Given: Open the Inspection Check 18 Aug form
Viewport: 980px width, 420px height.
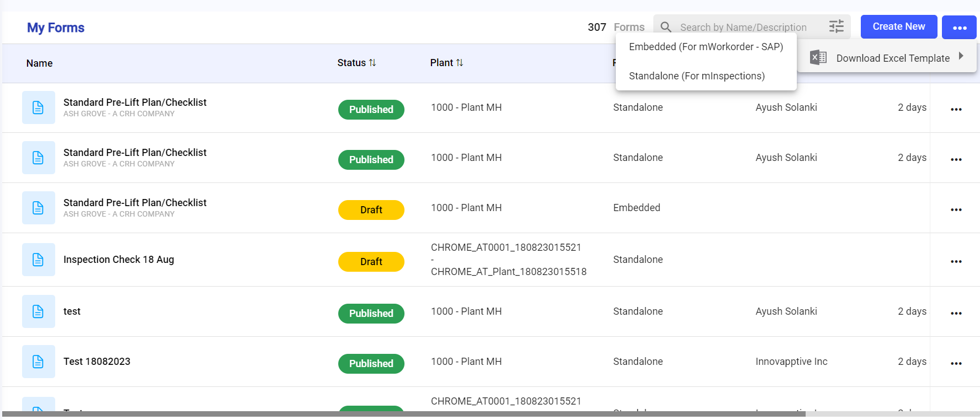Looking at the screenshot, I should pos(119,260).
